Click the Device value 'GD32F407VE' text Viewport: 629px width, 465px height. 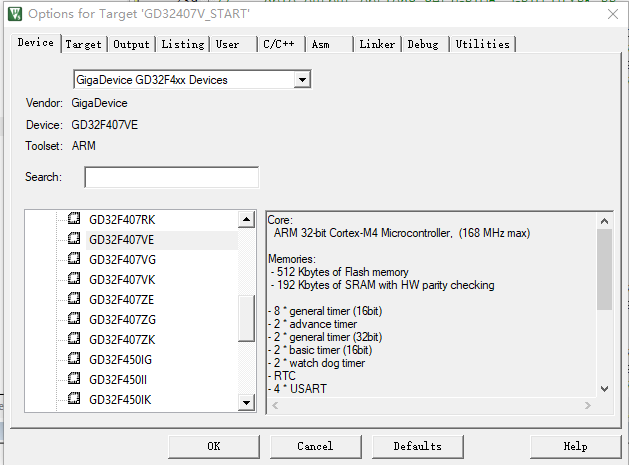(105, 125)
